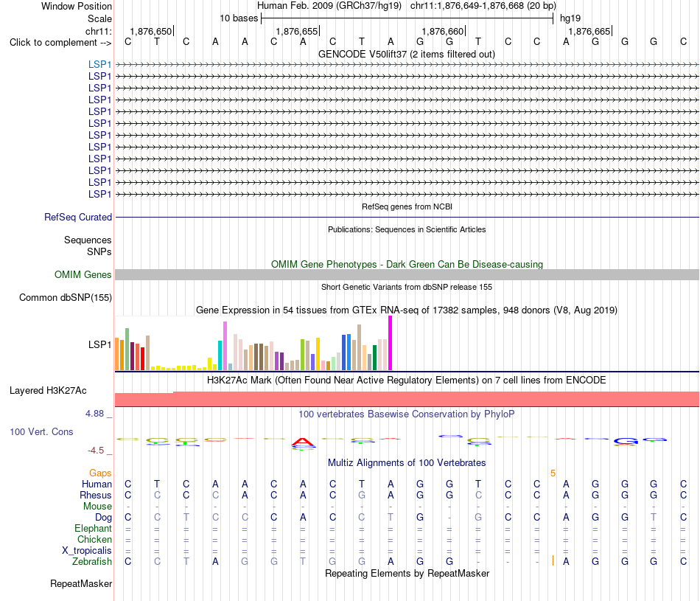Click 'Human Feb. 2009 (GRCh37/hg19)' header text
700x601 pixels.
(329, 6)
